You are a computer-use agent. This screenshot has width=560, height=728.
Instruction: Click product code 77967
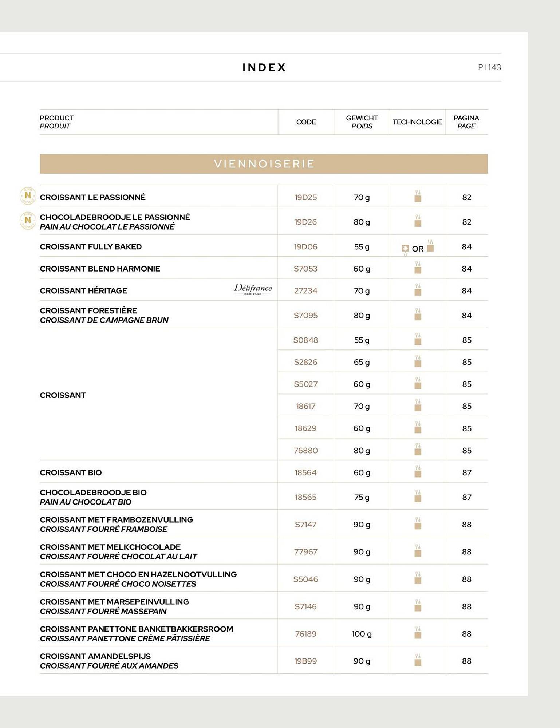tap(306, 552)
